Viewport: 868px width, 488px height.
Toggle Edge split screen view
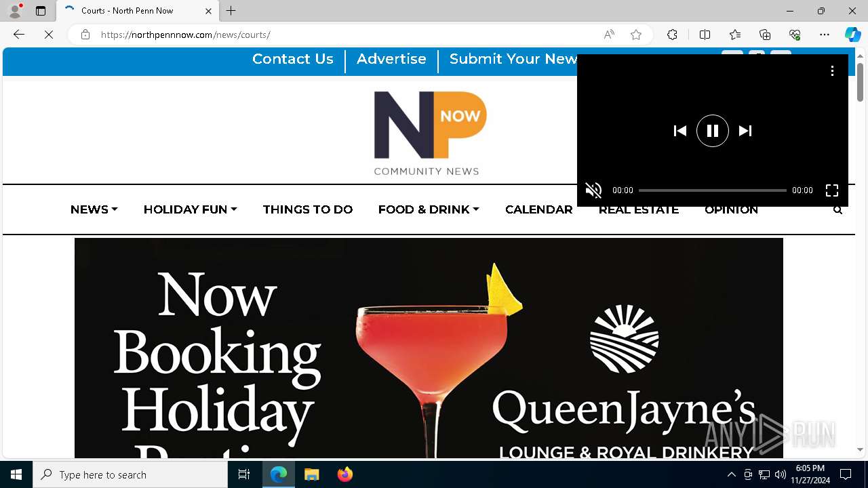click(x=705, y=35)
